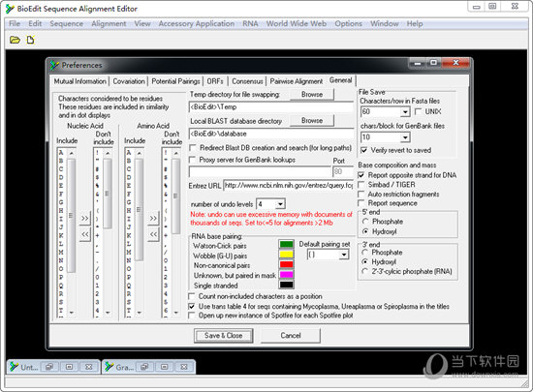Move nucleic acid character right with >> button

(x=85, y=218)
